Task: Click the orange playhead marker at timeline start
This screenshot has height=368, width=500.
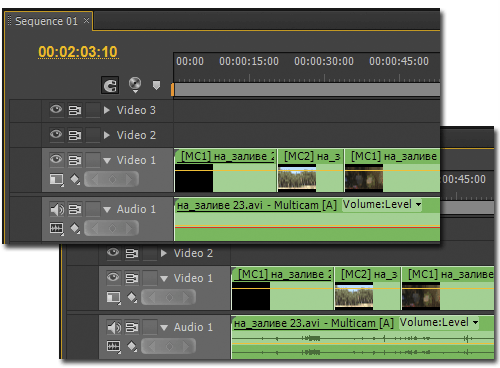Action: 172,90
